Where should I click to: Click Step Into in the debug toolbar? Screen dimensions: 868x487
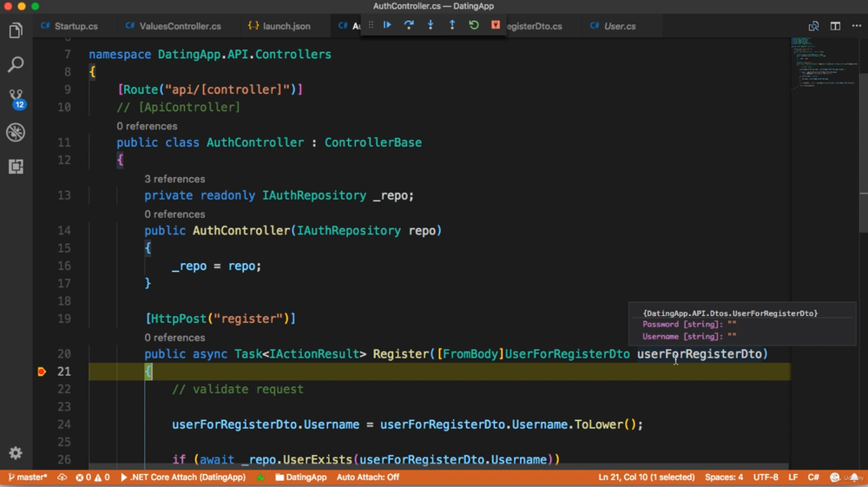coord(431,25)
